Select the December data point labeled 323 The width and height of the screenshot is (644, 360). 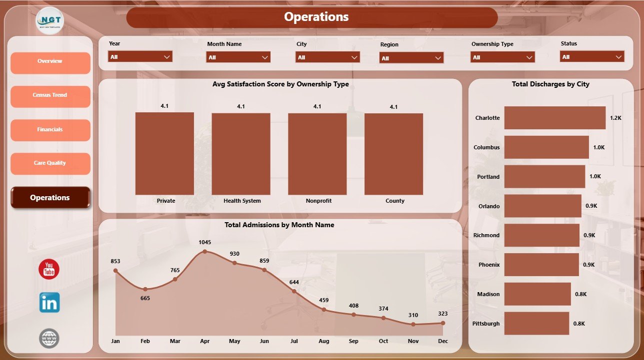pos(443,323)
